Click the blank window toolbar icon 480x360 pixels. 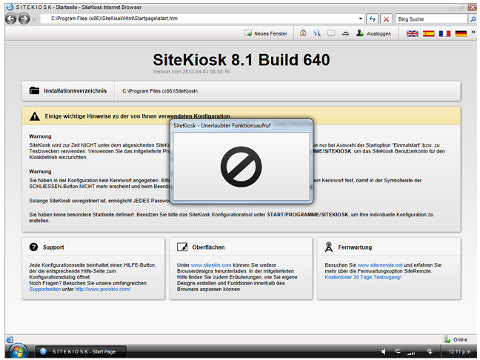pos(331,33)
